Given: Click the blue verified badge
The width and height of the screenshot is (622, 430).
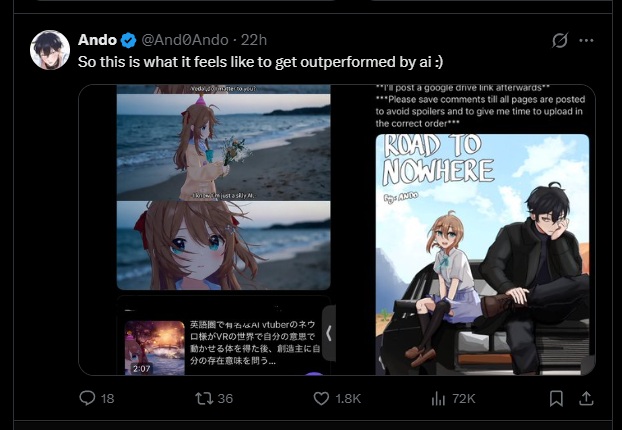Looking at the screenshot, I should click(128, 40).
